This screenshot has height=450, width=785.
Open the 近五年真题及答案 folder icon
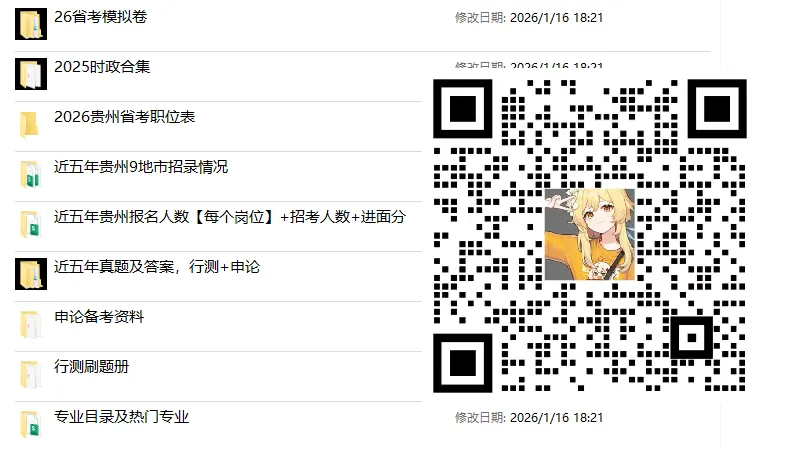click(31, 274)
